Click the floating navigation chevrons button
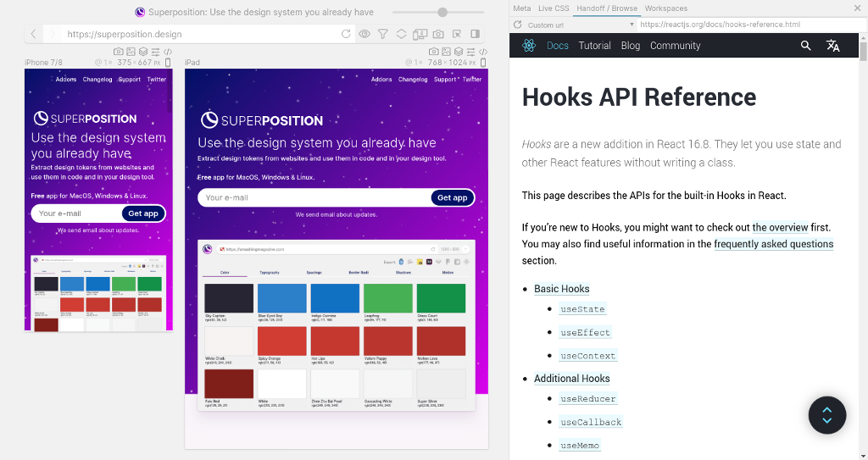This screenshot has width=868, height=460. coord(827,415)
